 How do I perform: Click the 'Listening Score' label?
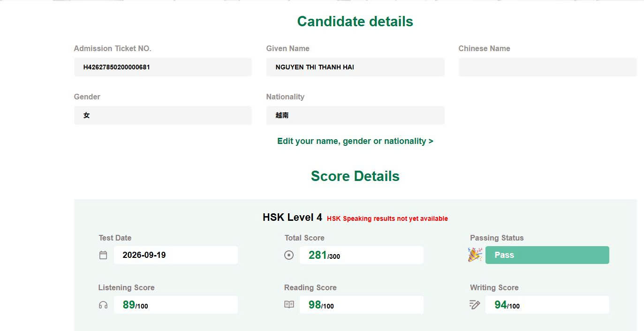coord(126,287)
